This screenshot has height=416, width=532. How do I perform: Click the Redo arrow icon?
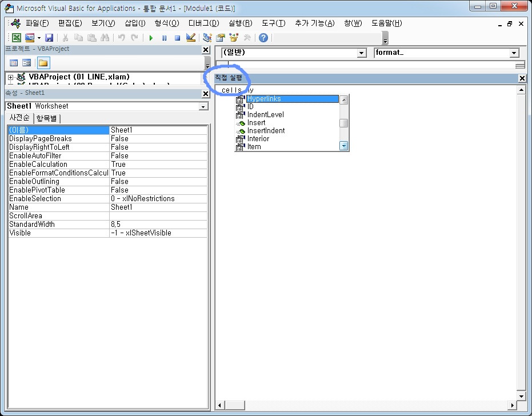(134, 38)
